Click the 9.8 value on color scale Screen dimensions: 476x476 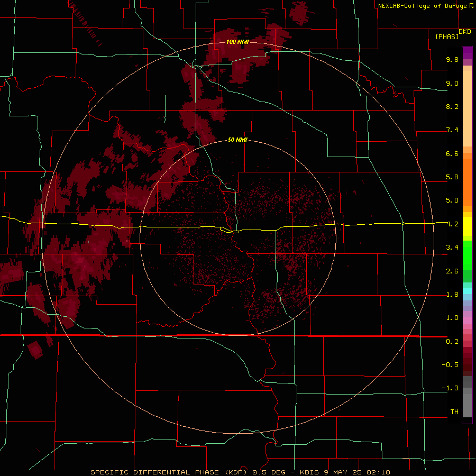452,59
